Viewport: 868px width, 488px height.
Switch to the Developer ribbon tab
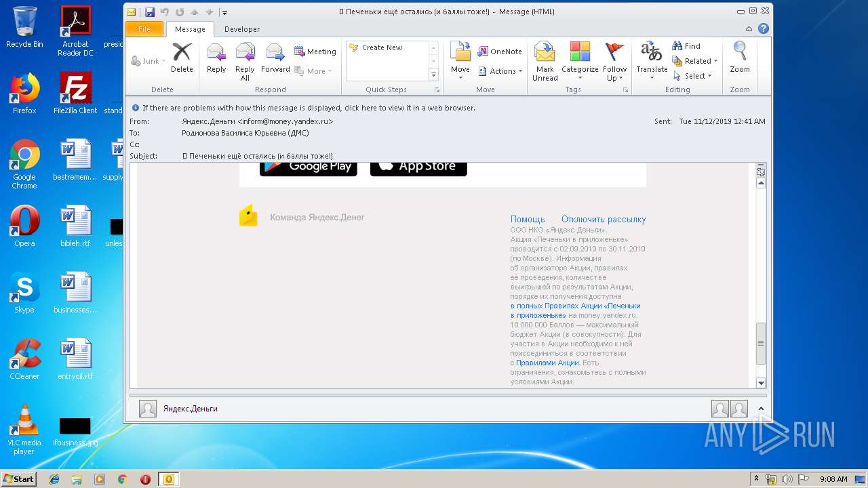click(242, 29)
